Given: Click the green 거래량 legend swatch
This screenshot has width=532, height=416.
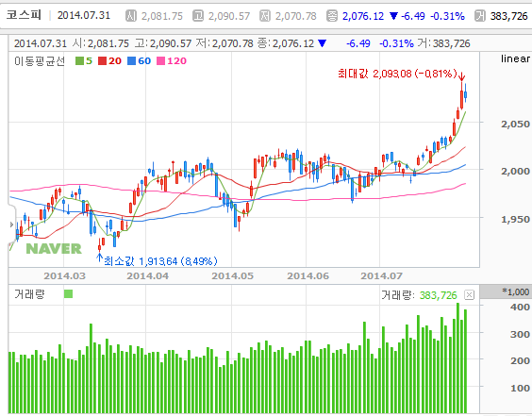Looking at the screenshot, I should 68,293.
